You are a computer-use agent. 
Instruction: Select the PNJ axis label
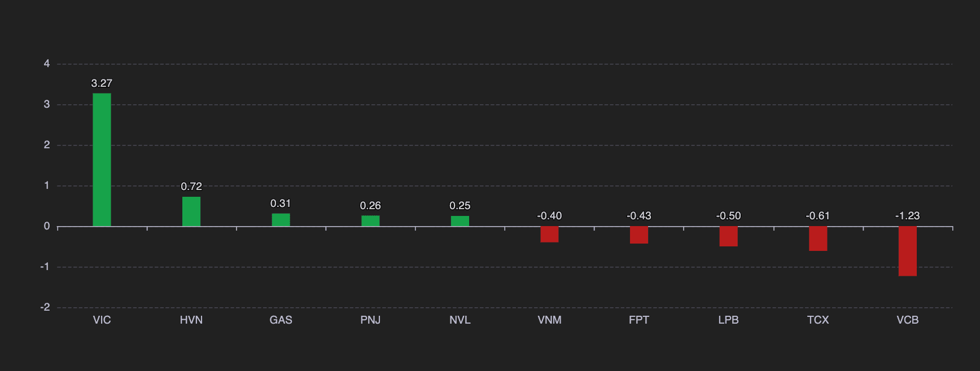pos(370,320)
